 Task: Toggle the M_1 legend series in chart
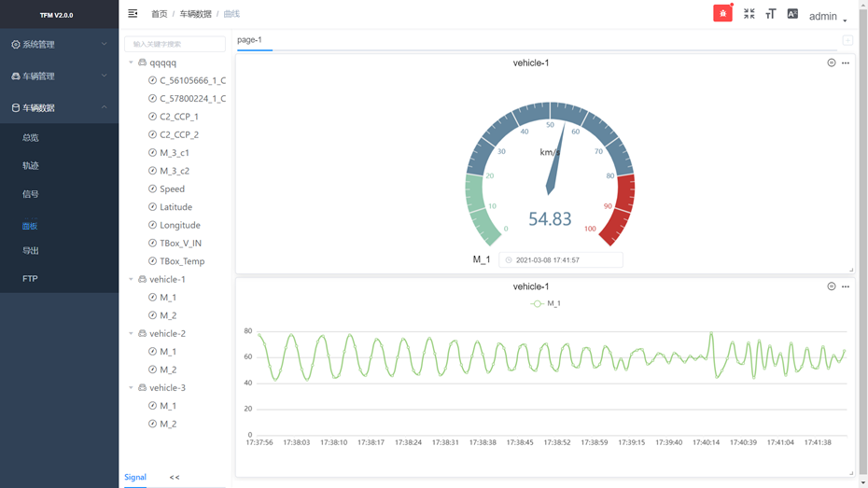546,303
